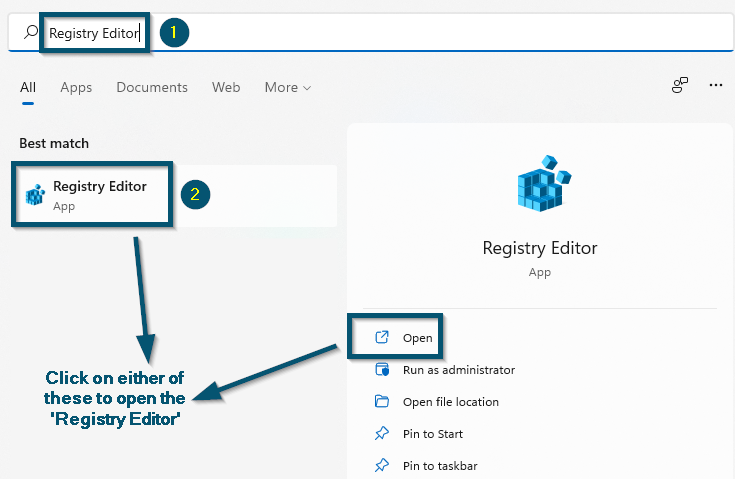Click the Pin to Start pin icon

point(382,433)
